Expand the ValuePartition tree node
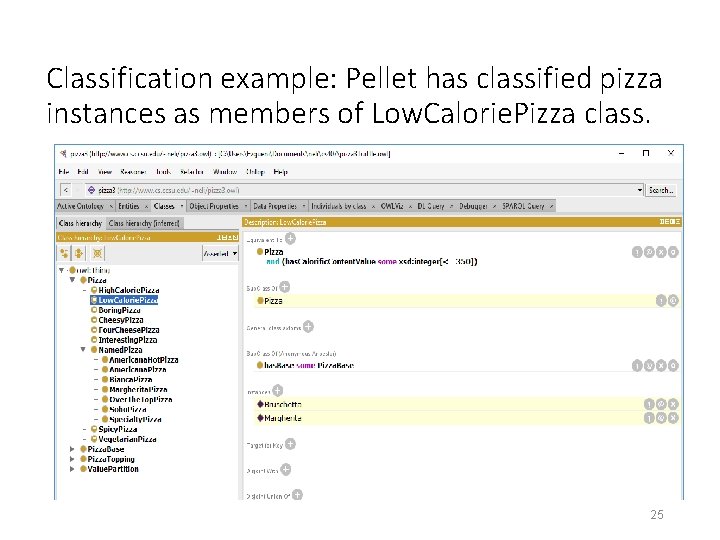720x540 pixels. (72, 469)
